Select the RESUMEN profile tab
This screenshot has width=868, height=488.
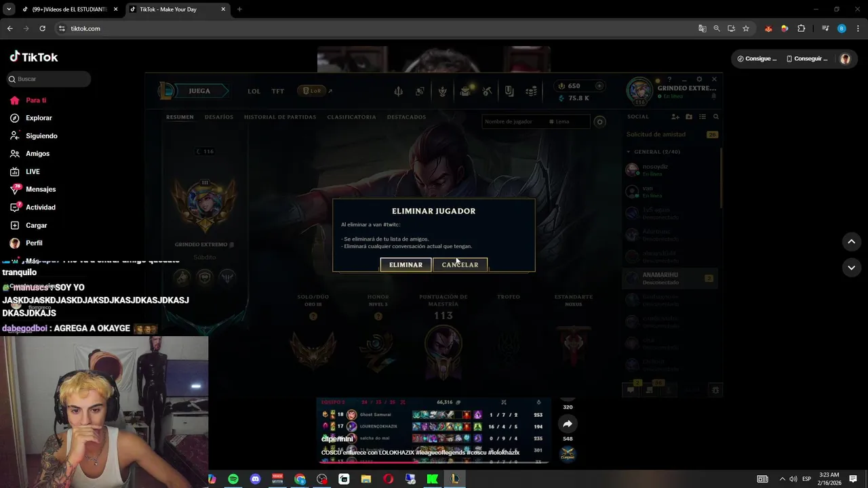tap(180, 117)
